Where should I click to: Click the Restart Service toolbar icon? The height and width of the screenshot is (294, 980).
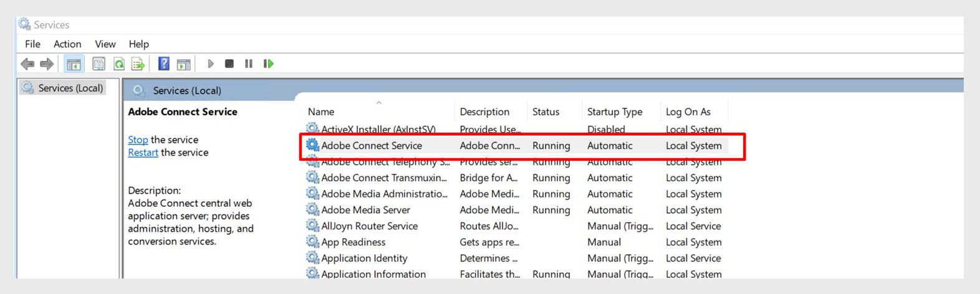269,64
